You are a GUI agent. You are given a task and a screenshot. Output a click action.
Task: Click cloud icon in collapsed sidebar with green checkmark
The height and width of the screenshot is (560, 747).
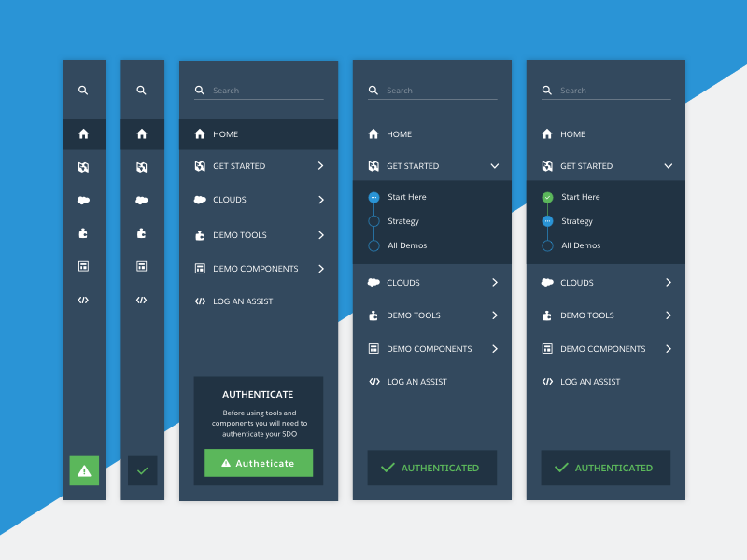click(x=142, y=200)
